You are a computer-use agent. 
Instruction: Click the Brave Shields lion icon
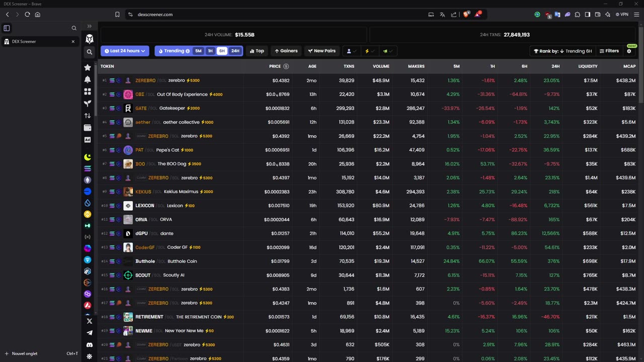point(466,14)
